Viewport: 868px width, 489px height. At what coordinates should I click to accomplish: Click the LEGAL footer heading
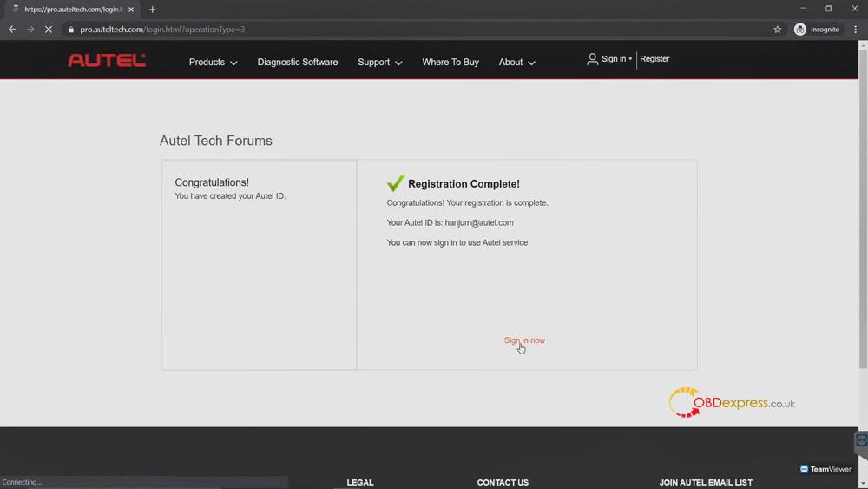[x=360, y=482]
